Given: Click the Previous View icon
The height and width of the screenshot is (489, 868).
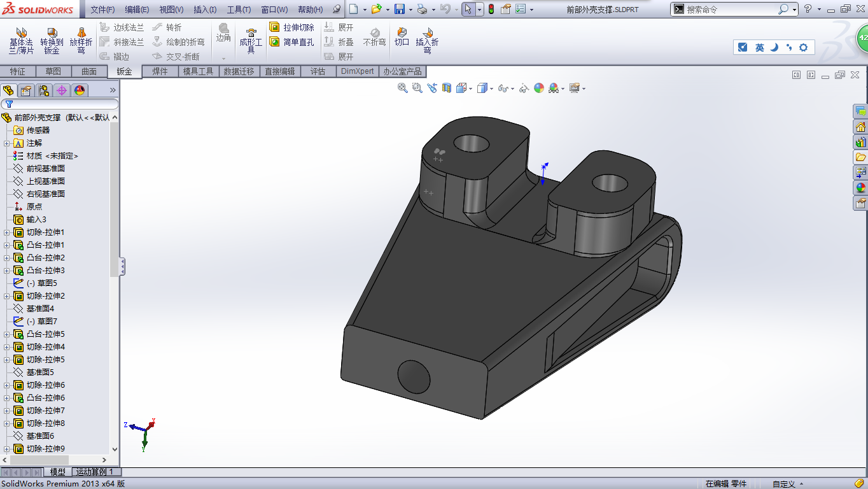Looking at the screenshot, I should [x=432, y=89].
